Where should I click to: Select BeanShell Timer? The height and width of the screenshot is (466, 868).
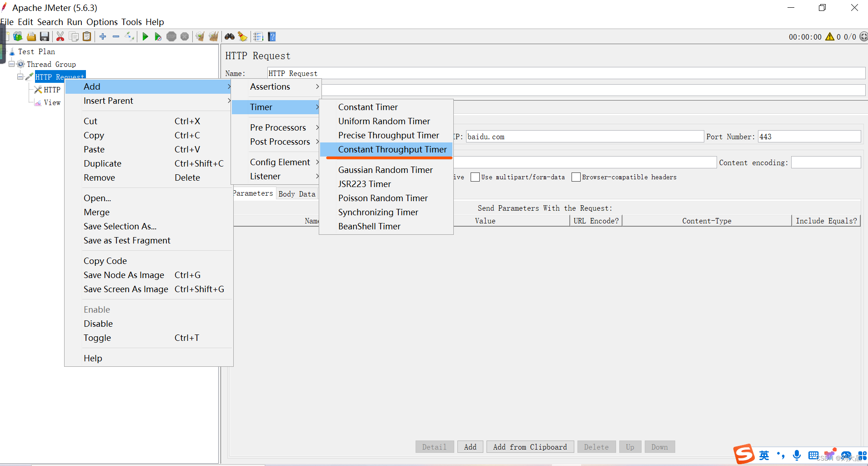(x=386, y=226)
